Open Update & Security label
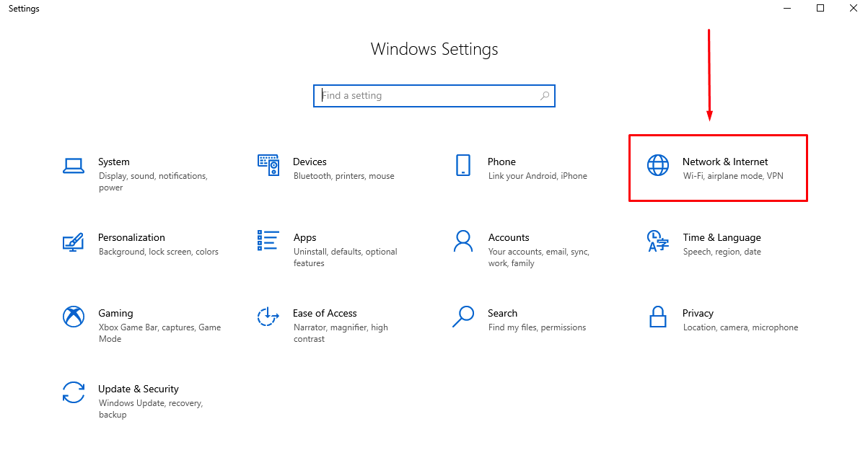Image resolution: width=868 pixels, height=463 pixels. pos(139,389)
